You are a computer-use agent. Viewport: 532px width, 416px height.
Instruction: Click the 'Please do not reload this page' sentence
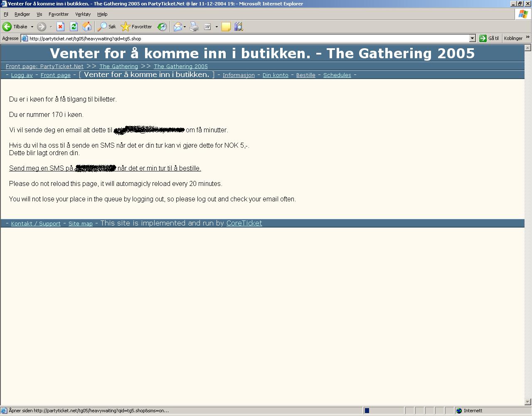point(116,183)
